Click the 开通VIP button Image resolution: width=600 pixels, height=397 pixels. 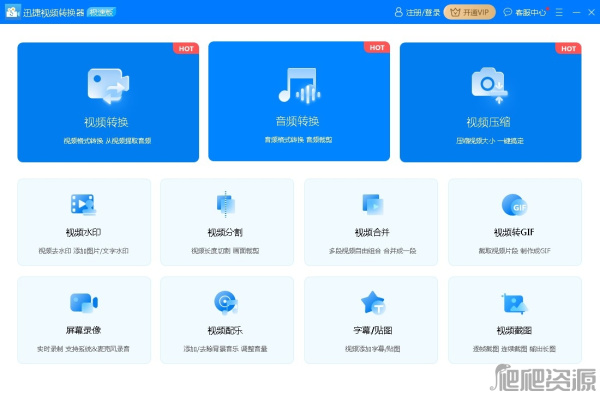tap(470, 12)
